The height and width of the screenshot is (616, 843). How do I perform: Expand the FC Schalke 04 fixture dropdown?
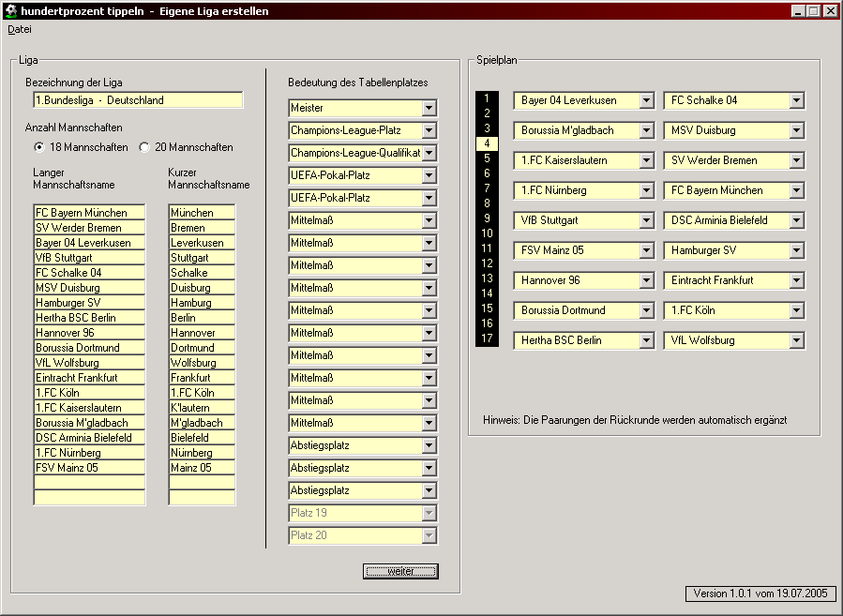click(796, 100)
